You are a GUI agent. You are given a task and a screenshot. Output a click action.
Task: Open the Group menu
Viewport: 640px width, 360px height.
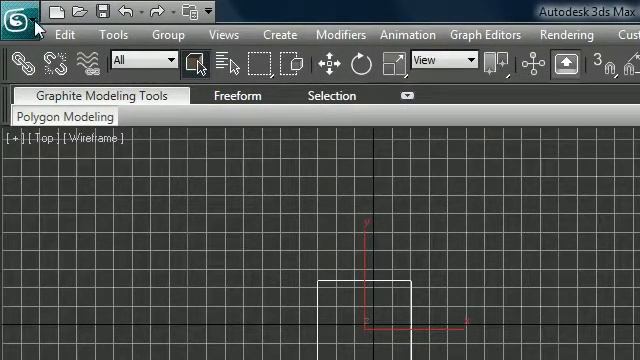[x=168, y=35]
